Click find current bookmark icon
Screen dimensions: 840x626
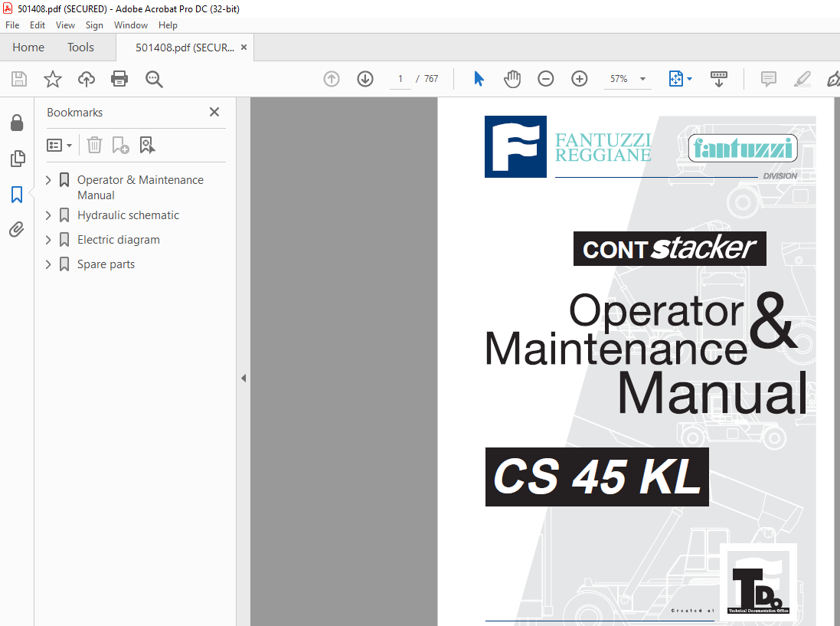pyautogui.click(x=147, y=146)
